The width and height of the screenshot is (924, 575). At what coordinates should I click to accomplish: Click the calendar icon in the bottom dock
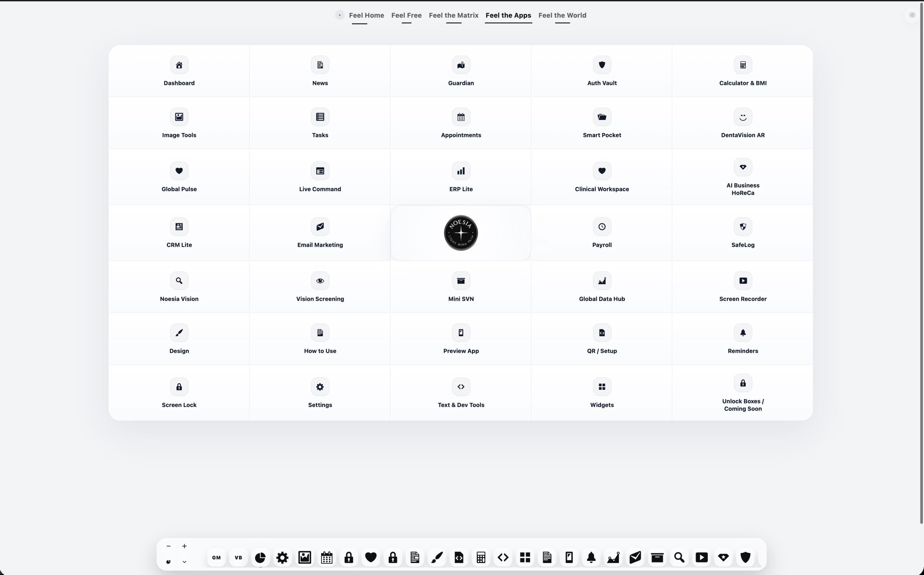tap(327, 558)
